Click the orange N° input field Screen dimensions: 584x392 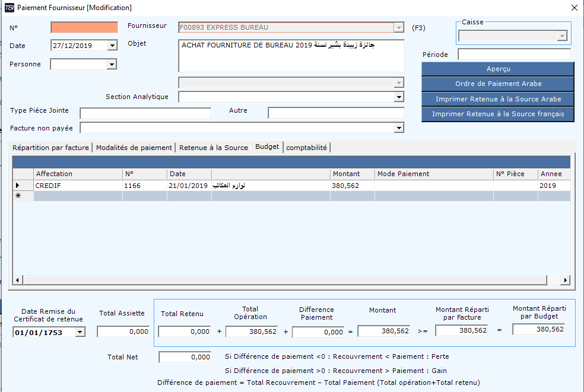(x=84, y=27)
